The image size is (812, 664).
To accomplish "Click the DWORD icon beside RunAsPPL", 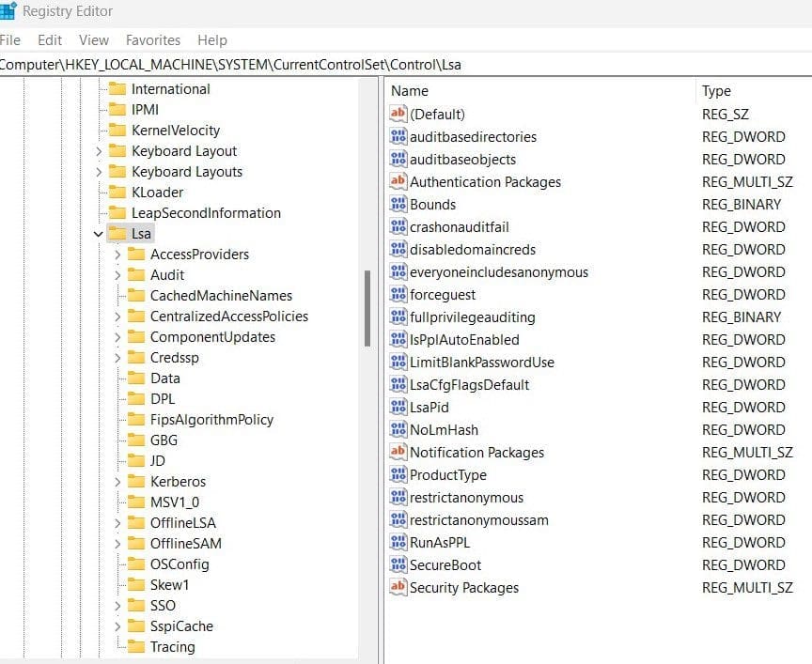I will [x=398, y=543].
